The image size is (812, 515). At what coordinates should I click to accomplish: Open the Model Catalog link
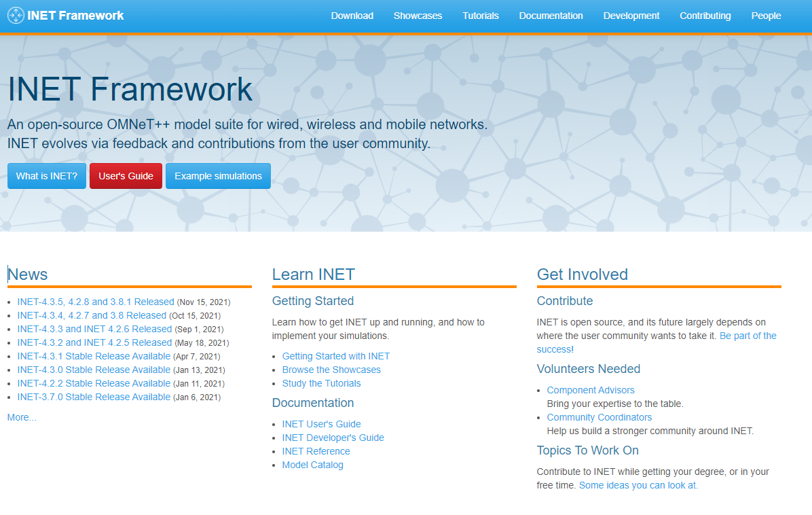pos(313,465)
